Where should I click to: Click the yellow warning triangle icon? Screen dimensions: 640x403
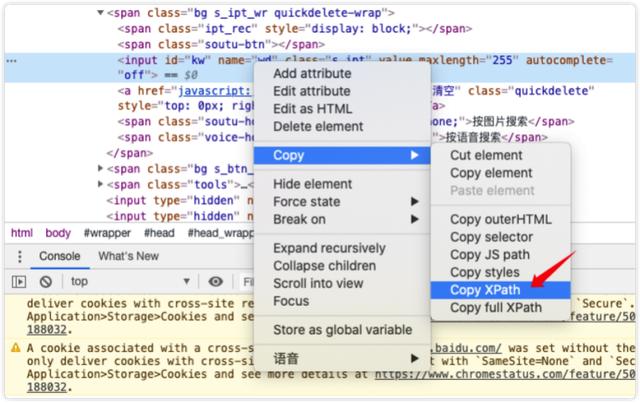16,348
